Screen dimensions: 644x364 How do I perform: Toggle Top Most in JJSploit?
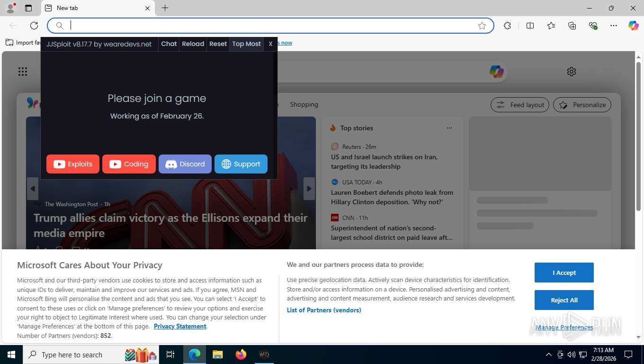point(247,44)
